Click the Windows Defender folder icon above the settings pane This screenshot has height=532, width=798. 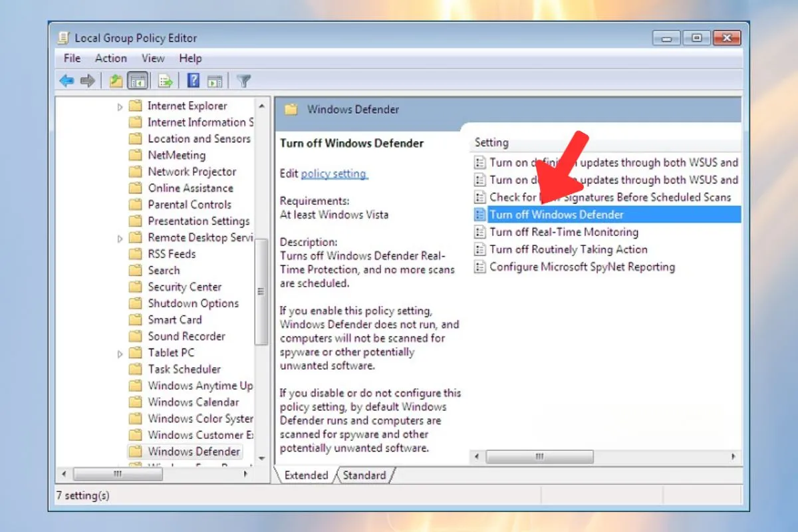tap(291, 109)
